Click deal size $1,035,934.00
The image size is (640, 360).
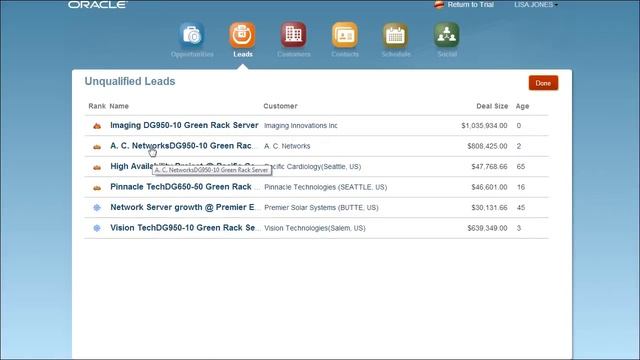(x=484, y=126)
